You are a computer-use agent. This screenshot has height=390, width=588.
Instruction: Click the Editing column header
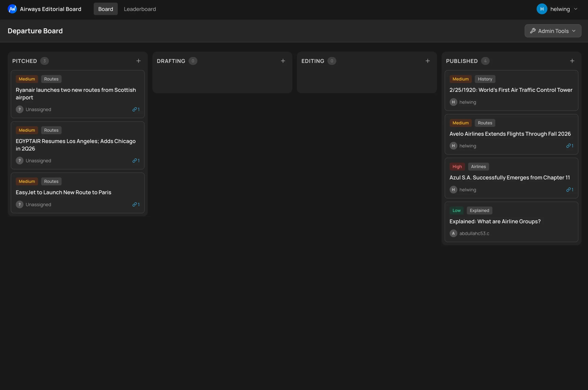coord(313,61)
